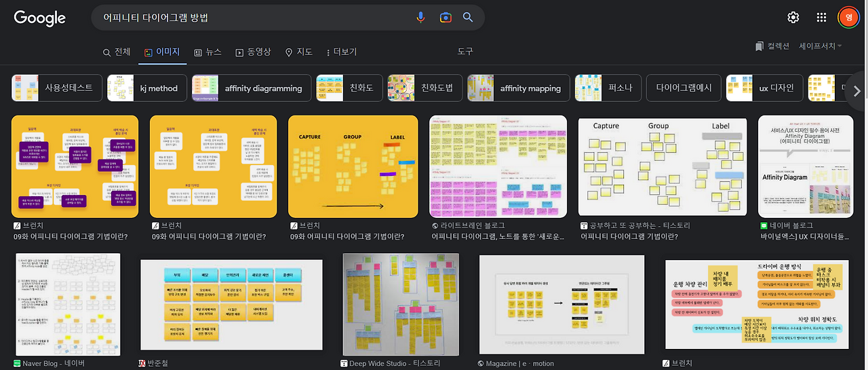Filter by kj method chip
868x370 pixels.
(x=147, y=88)
